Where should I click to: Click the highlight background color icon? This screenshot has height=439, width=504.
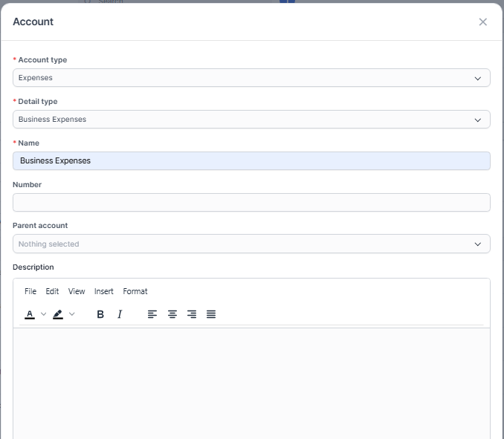point(58,314)
